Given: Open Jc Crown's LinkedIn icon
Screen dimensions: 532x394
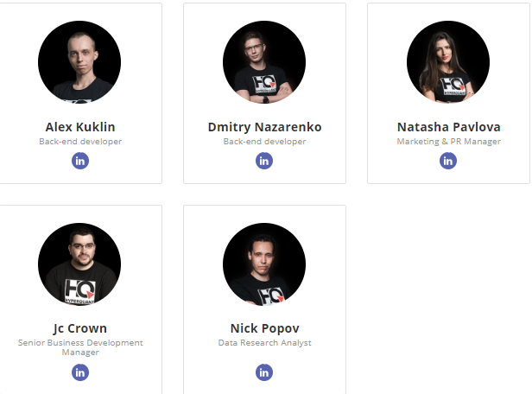Looking at the screenshot, I should [x=80, y=372].
